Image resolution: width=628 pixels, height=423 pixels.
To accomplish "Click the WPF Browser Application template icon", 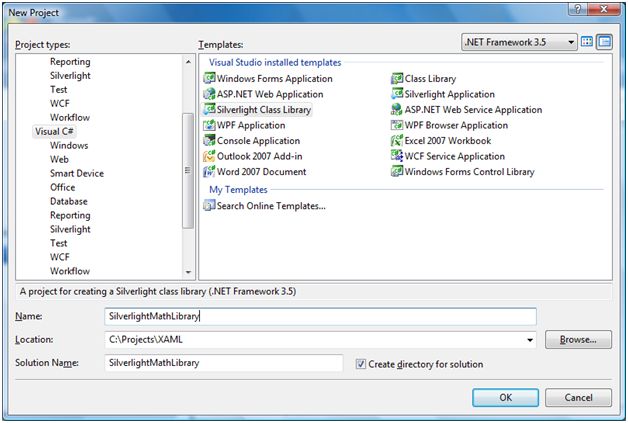I will [397, 125].
